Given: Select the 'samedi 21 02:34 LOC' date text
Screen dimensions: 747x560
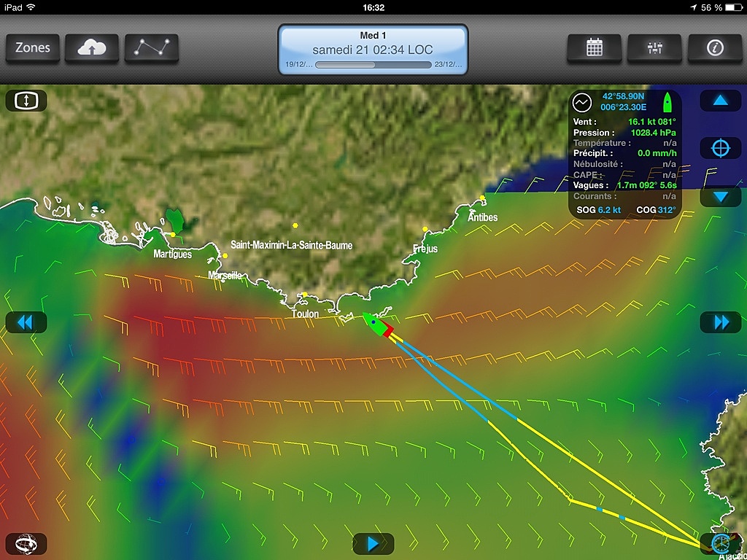Looking at the screenshot, I should (x=373, y=50).
